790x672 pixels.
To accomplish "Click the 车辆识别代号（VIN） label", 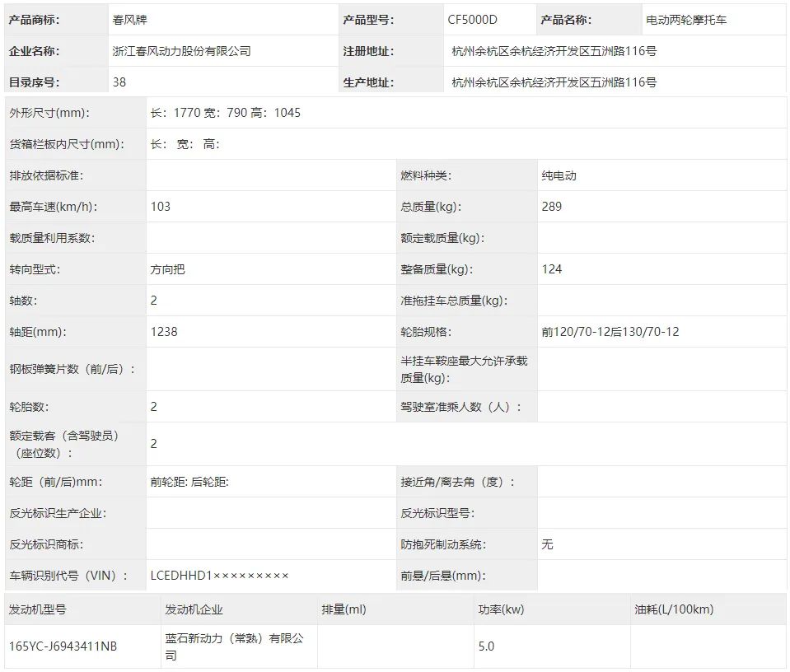I will 68,576.
